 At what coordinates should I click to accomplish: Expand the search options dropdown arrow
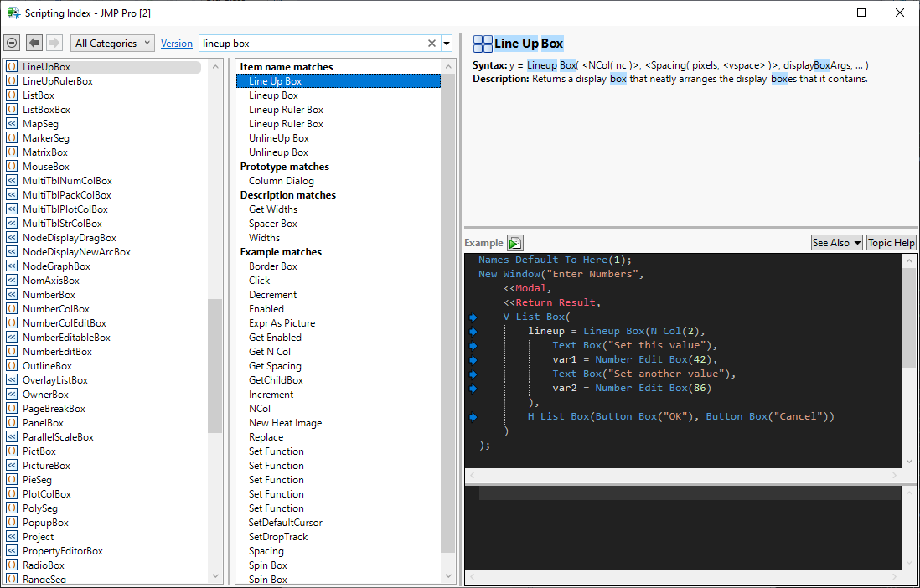[447, 44]
